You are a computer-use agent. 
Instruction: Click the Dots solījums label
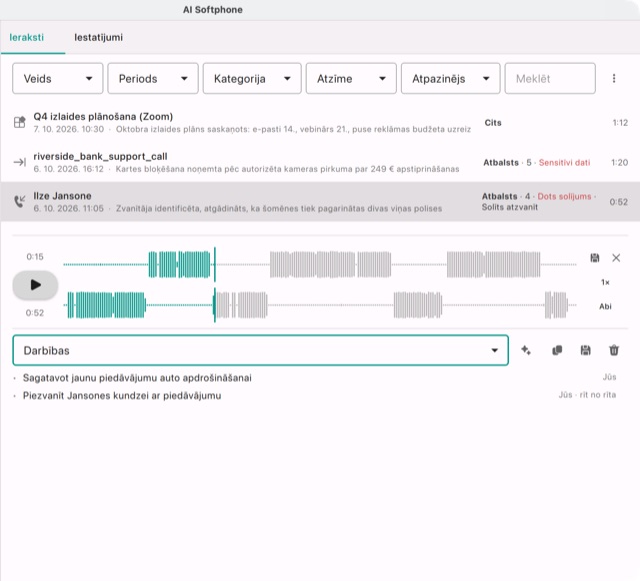[564, 196]
